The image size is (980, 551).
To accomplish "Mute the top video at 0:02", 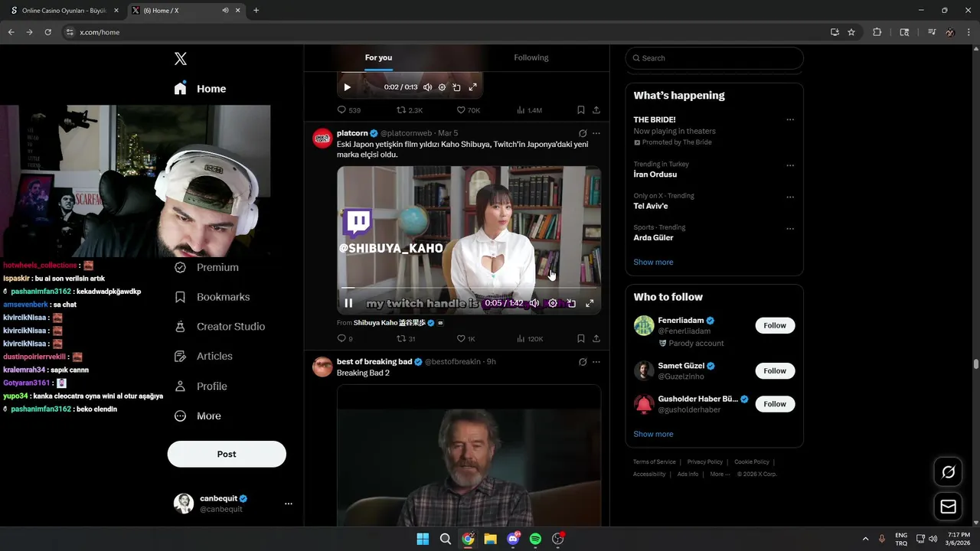I will (x=427, y=87).
